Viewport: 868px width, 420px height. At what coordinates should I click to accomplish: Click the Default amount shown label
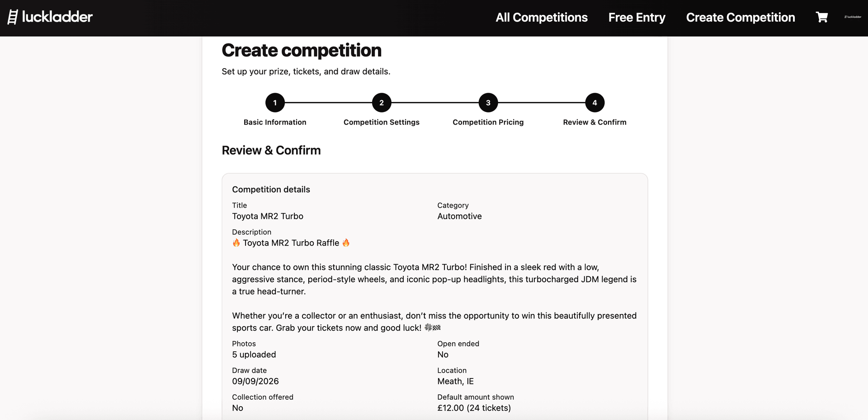point(476,397)
